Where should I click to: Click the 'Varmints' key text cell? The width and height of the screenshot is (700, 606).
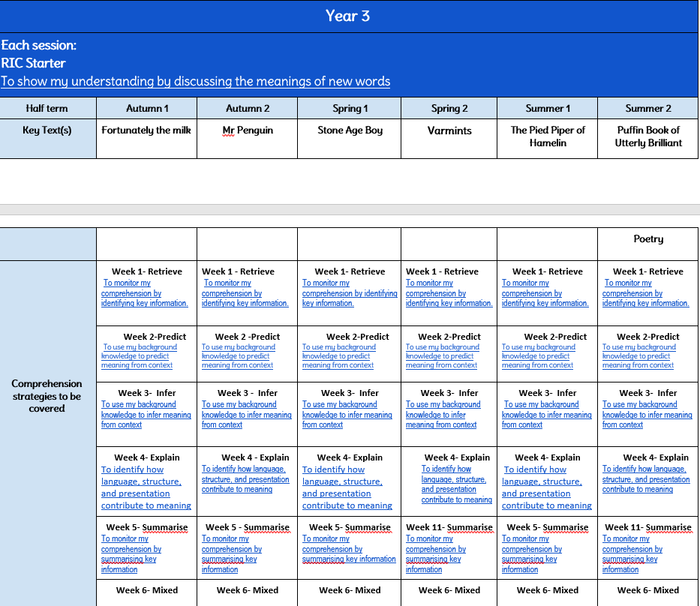coord(449,130)
